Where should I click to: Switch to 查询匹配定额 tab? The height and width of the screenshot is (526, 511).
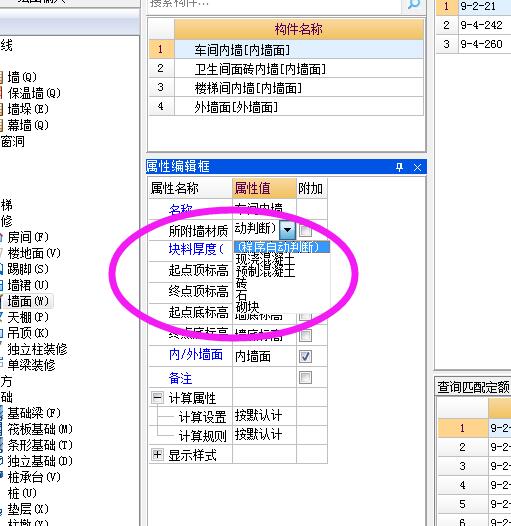coord(473,387)
